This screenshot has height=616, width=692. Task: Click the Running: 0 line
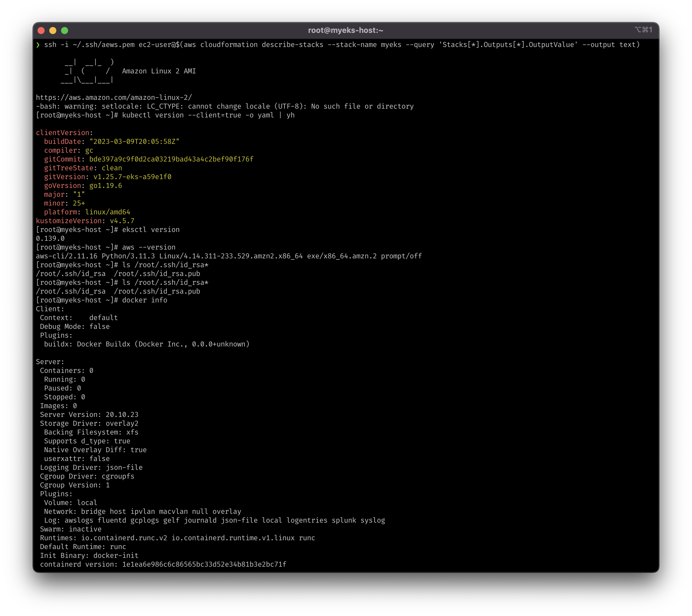(x=65, y=379)
